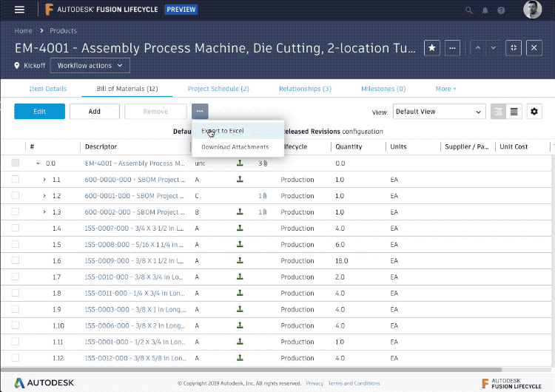Click the Autodesk Fusion Lifecycle logo
The width and height of the screenshot is (555, 392).
click(101, 10)
